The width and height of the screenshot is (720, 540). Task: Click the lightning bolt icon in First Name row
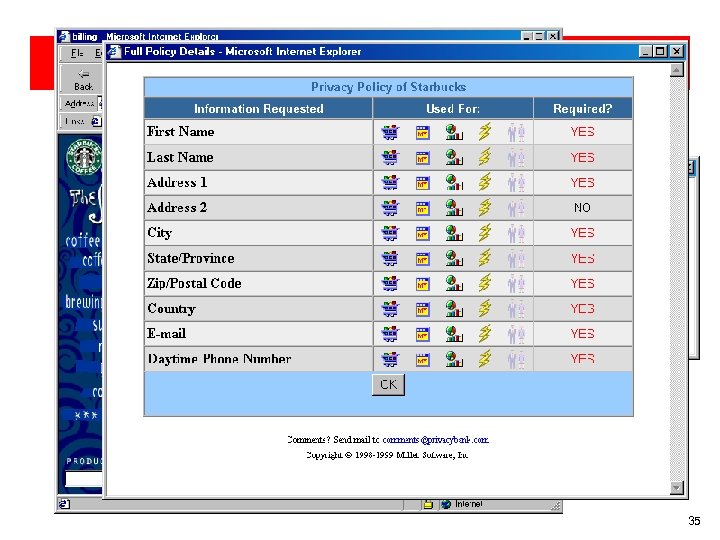(484, 132)
